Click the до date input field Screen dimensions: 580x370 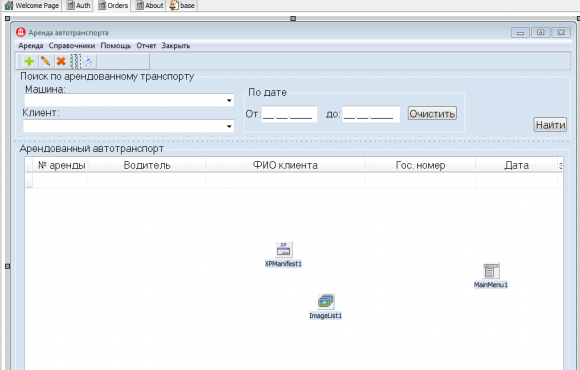[371, 114]
